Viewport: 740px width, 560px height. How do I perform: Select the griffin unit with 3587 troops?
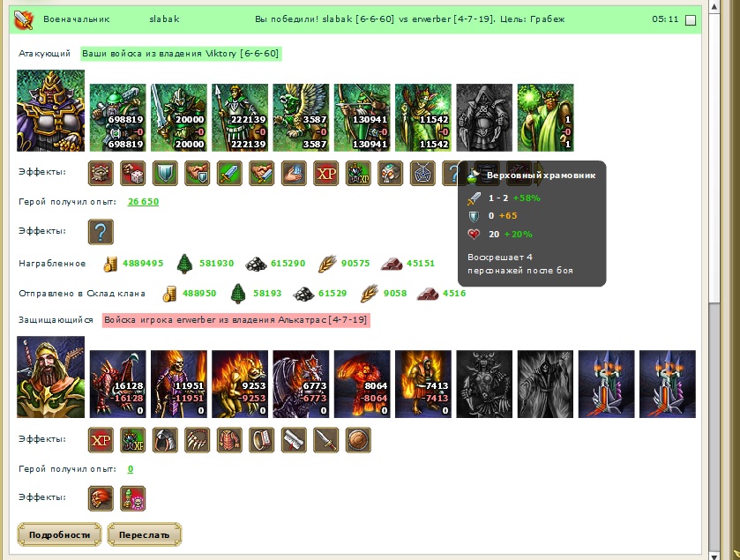[x=301, y=117]
